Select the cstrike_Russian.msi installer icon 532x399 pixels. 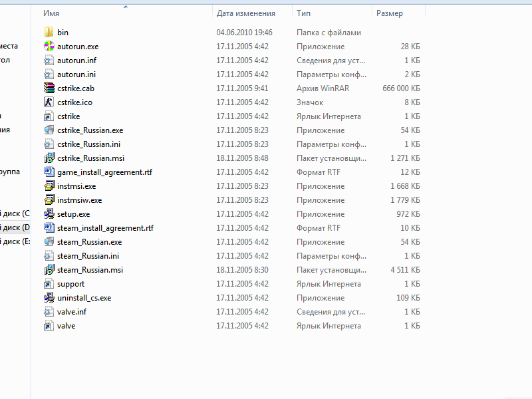pyautogui.click(x=49, y=158)
